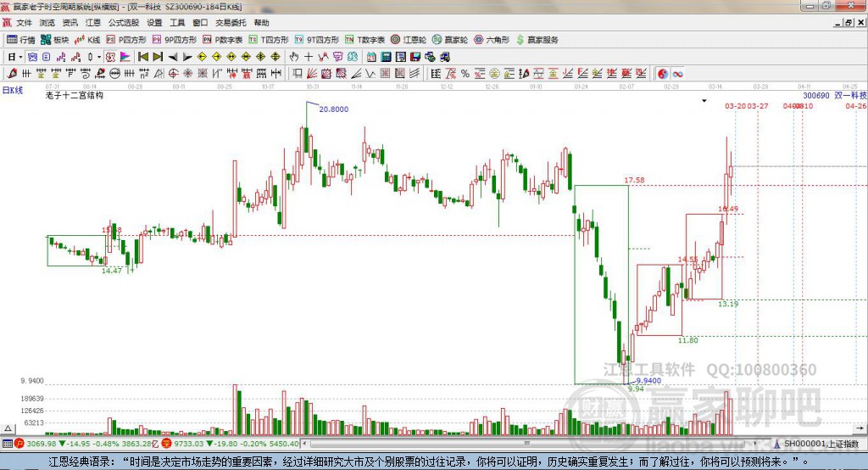Click the floppy disk save icon
Viewport: 868px width, 470px height.
[x=415, y=57]
